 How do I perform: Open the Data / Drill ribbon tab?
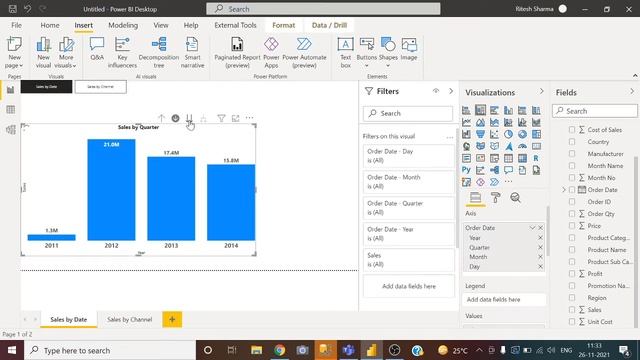pos(329,25)
